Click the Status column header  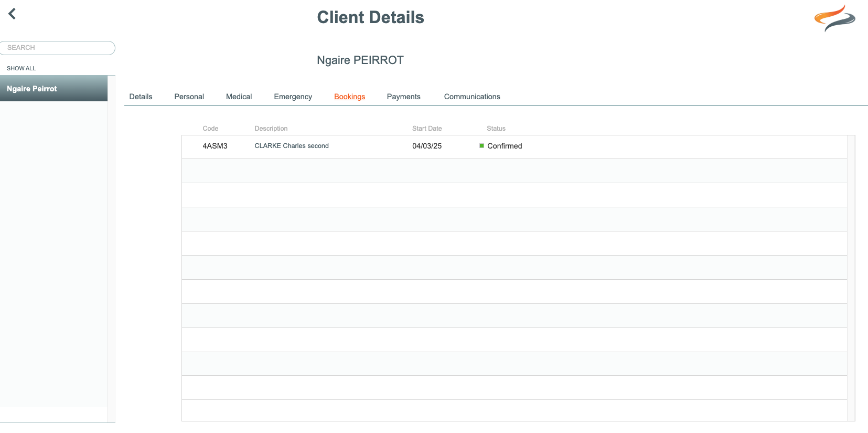click(x=496, y=129)
